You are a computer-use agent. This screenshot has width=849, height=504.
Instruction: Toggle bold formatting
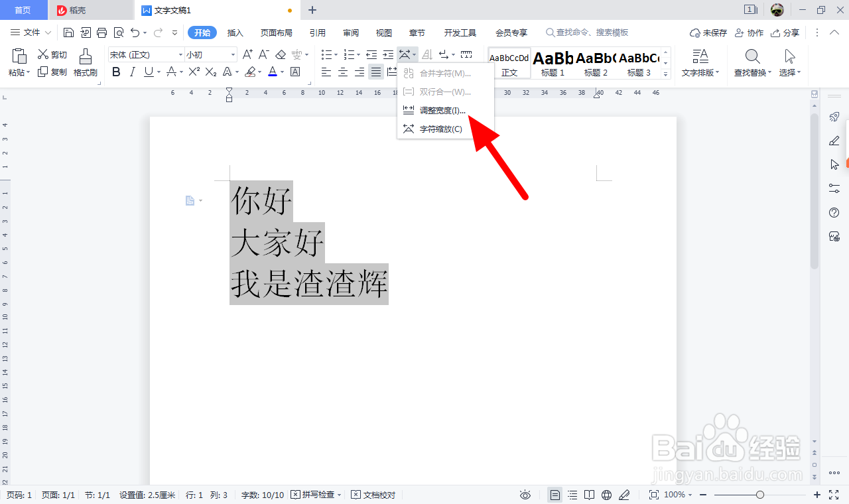pos(116,72)
